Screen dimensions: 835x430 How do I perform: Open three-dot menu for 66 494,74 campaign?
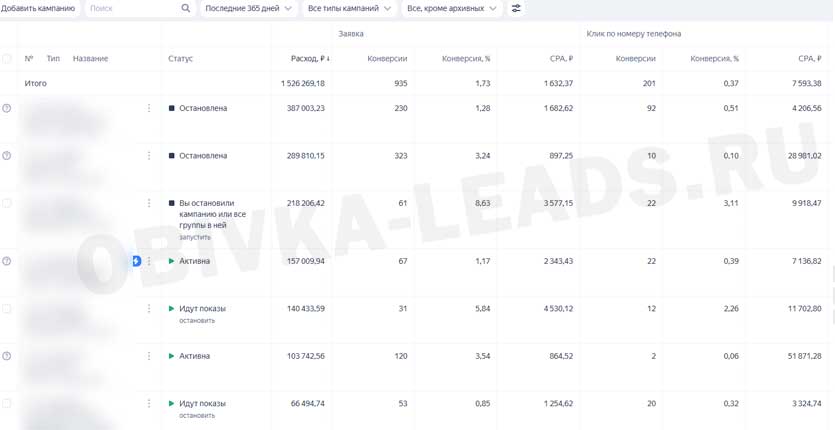[149, 404]
